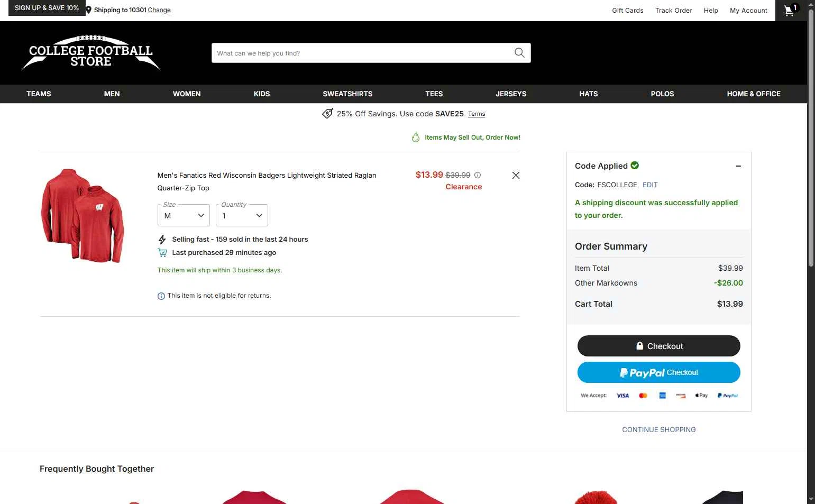Click the small PayPal accepted icon
Image resolution: width=815 pixels, height=504 pixels.
(x=728, y=396)
